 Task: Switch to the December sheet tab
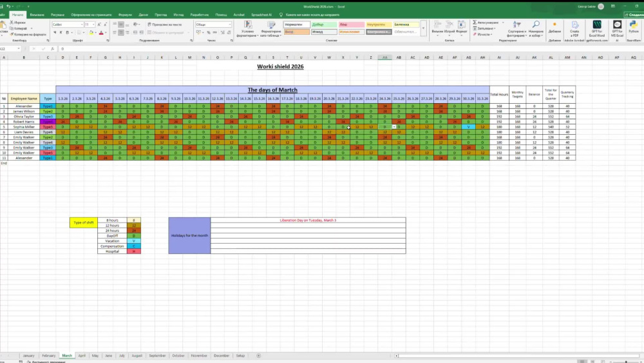coord(222,356)
